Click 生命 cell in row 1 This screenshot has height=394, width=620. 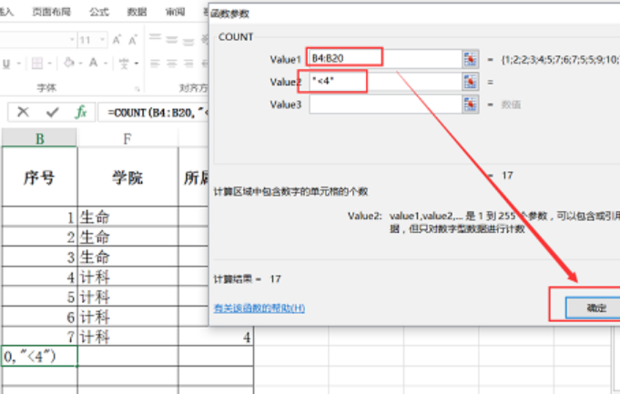(128, 217)
